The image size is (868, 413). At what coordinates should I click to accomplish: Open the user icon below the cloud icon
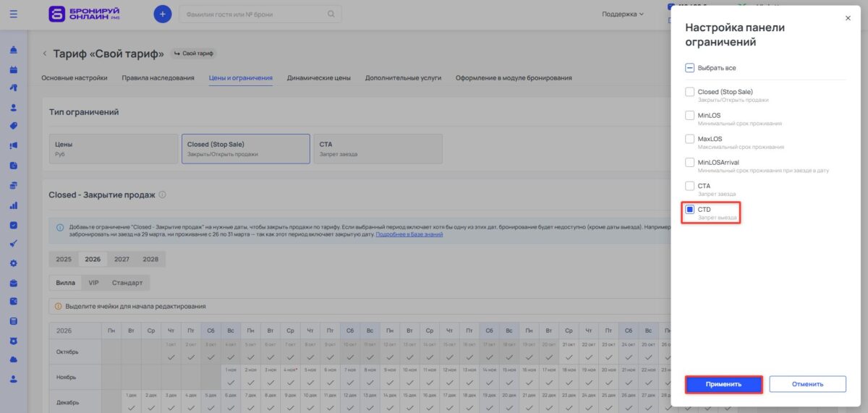(x=14, y=378)
